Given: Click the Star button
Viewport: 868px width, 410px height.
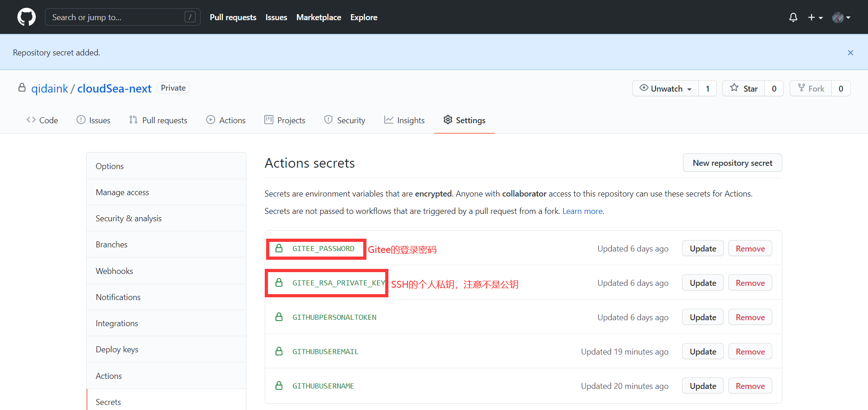Looking at the screenshot, I should pyautogui.click(x=743, y=88).
